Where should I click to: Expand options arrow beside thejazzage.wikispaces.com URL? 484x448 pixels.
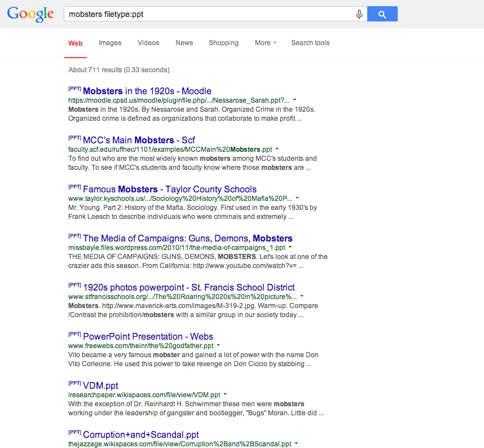pos(296,443)
